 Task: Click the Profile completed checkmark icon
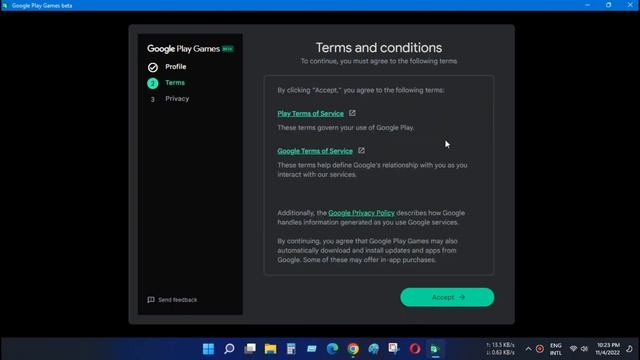tap(153, 67)
